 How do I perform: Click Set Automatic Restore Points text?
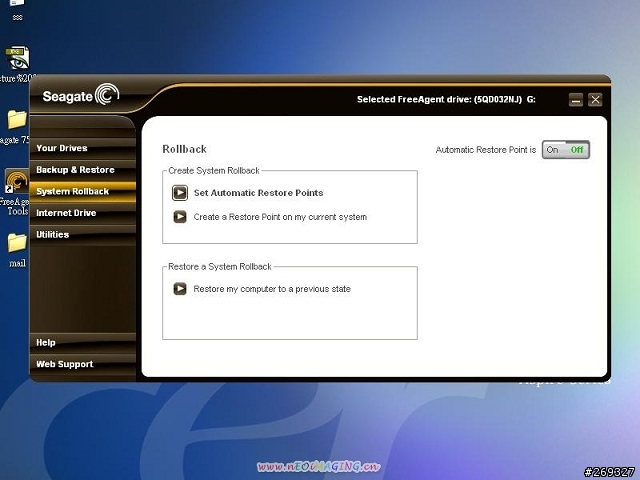click(258, 193)
